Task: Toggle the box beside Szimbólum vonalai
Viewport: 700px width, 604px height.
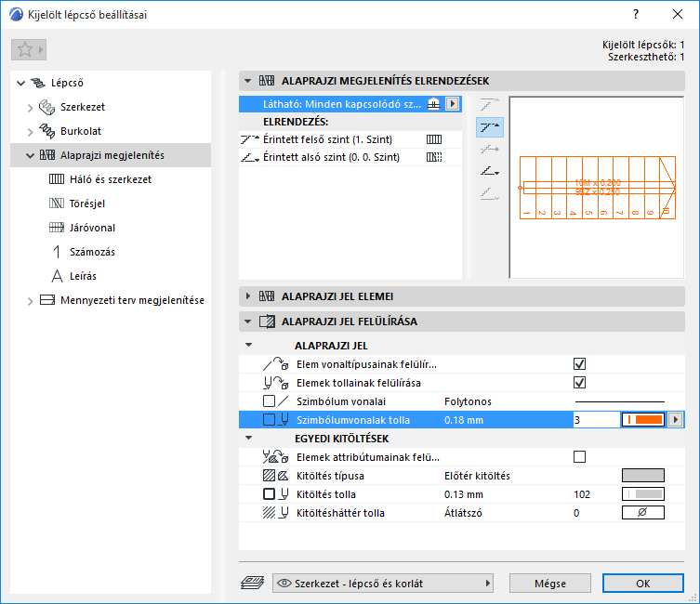Action: [x=269, y=401]
